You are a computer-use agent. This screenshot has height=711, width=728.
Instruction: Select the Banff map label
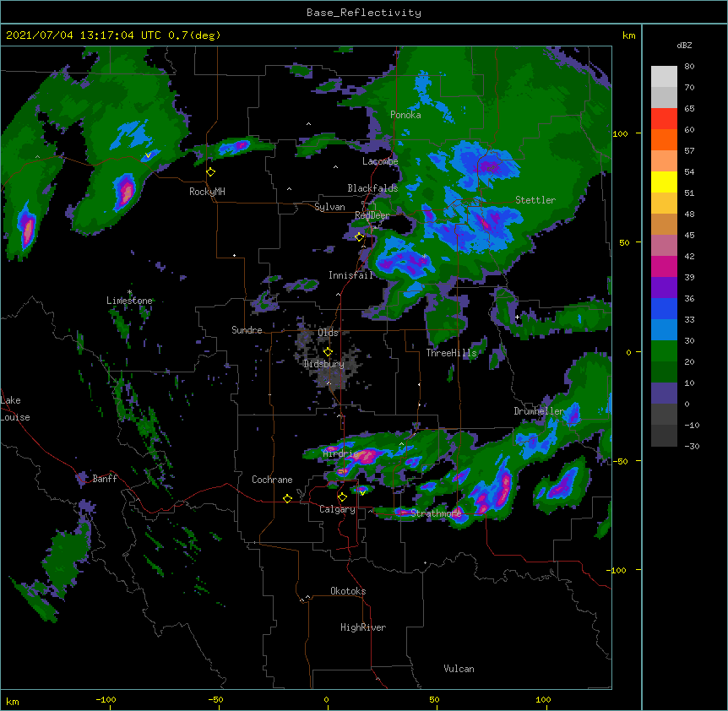[x=105, y=479]
